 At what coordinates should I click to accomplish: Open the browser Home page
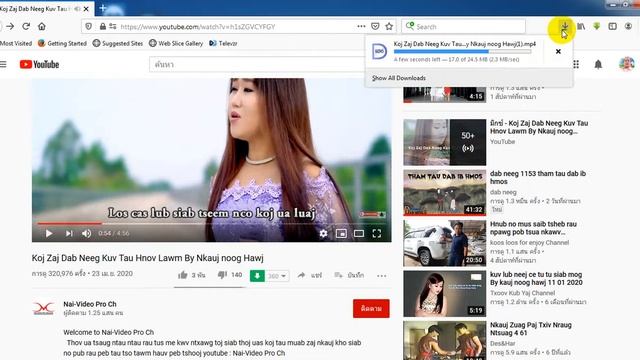(42, 27)
